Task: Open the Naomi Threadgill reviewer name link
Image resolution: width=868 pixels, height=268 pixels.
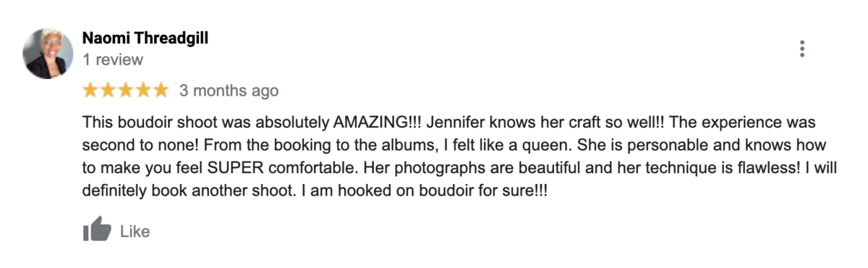Action: coord(145,38)
